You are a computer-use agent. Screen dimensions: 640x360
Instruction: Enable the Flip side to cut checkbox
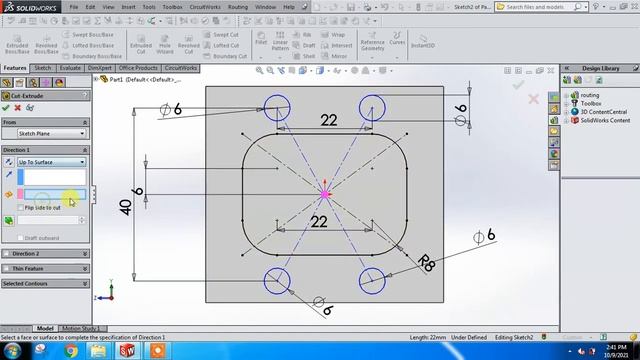(x=20, y=208)
